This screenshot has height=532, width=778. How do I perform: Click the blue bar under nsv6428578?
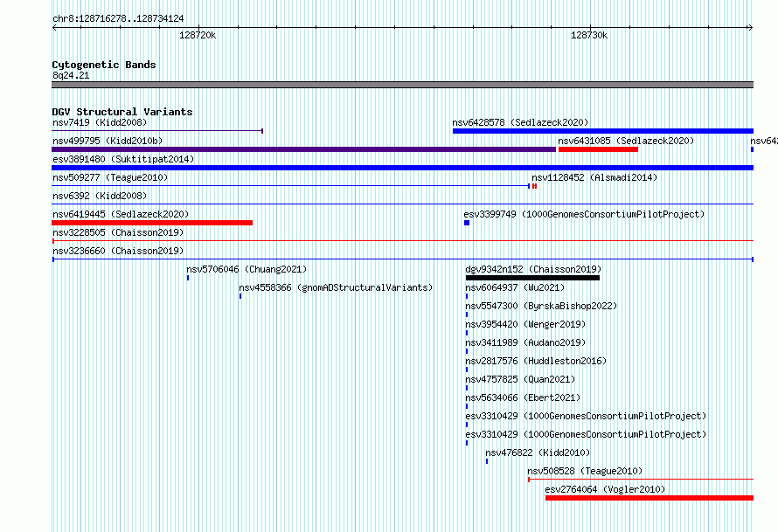[603, 131]
